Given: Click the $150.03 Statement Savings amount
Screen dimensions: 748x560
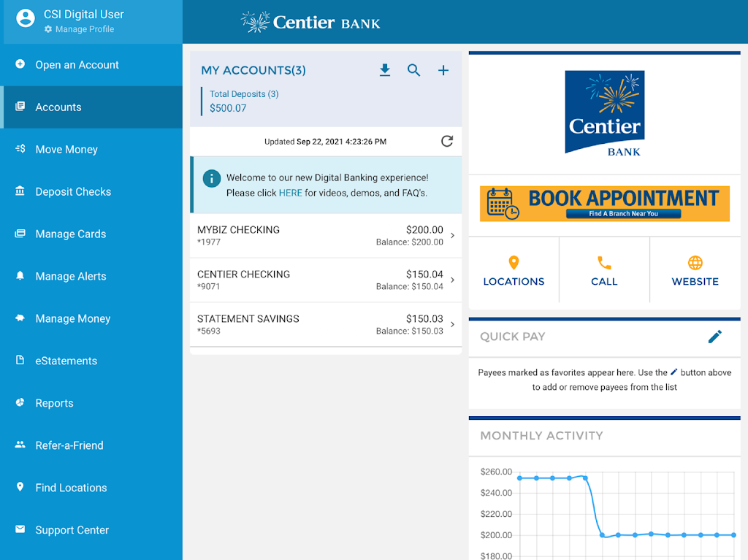Looking at the screenshot, I should click(424, 318).
